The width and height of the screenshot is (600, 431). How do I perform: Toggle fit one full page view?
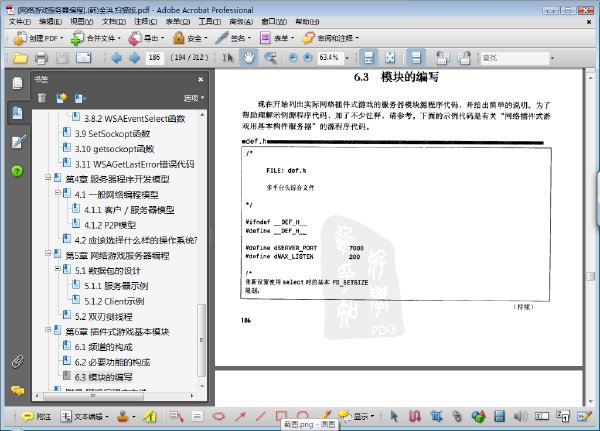pos(390,58)
